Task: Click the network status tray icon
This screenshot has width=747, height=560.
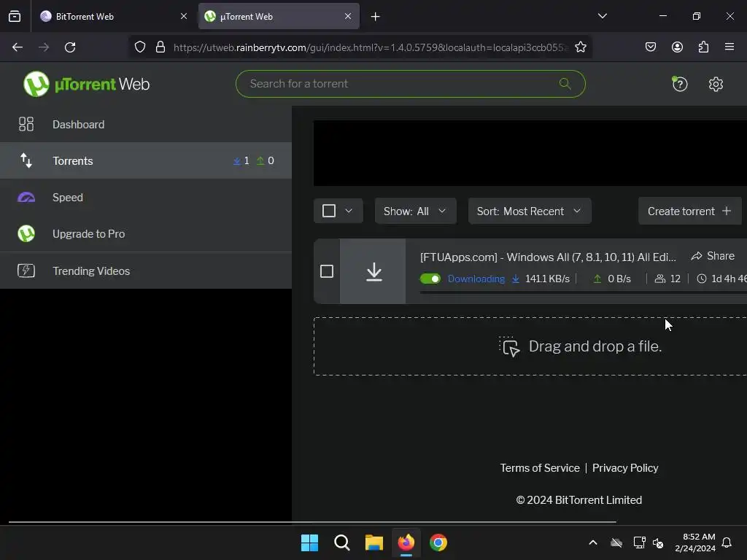Action: 639,542
